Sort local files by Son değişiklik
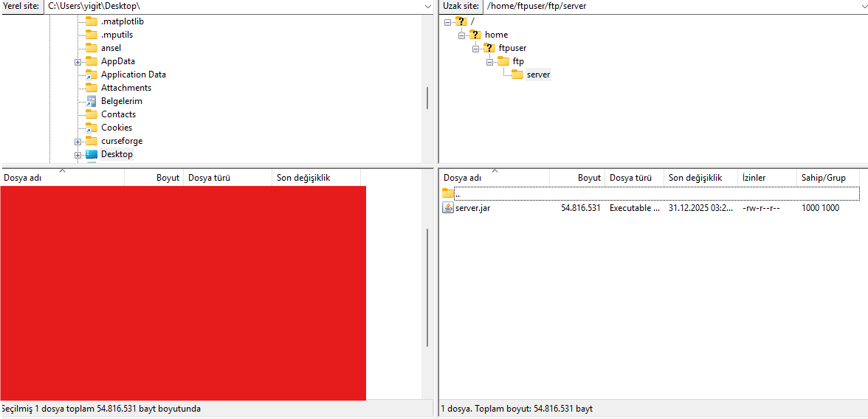 pyautogui.click(x=316, y=178)
